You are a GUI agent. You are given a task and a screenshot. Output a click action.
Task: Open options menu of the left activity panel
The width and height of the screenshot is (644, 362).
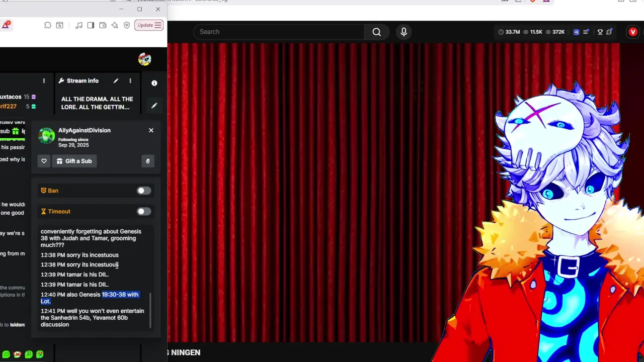tap(44, 80)
